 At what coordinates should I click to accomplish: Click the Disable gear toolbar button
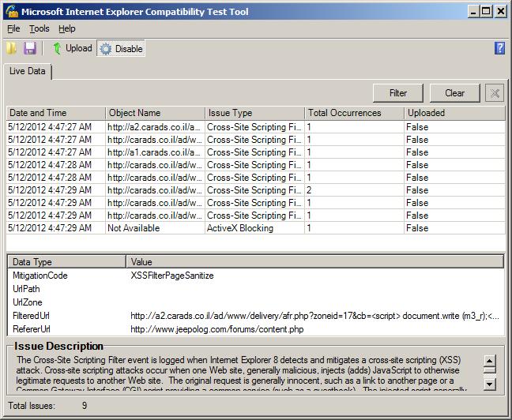(x=121, y=49)
